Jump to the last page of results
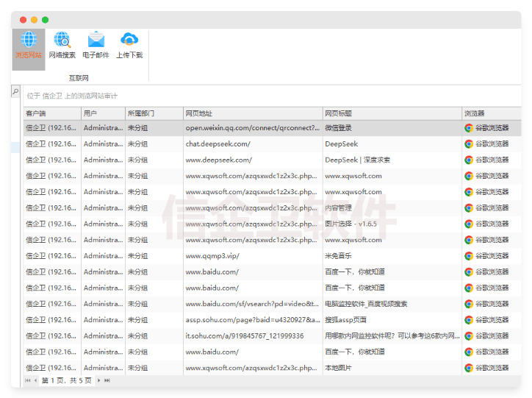532x398 pixels. click(107, 380)
